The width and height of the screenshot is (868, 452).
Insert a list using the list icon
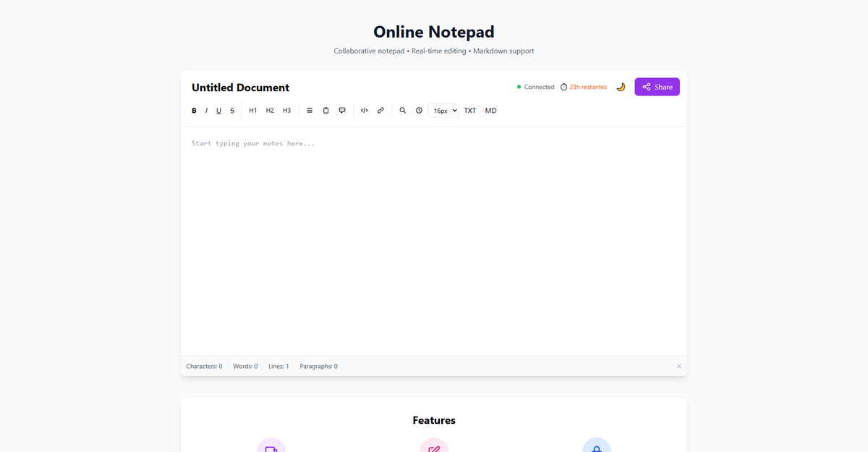coord(310,111)
